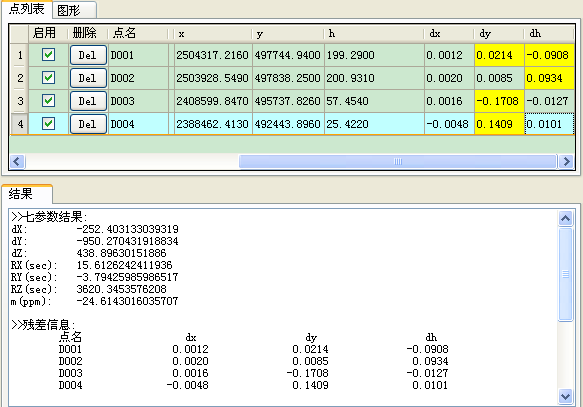Toggle the enable checkbox for D002
This screenshot has height=407, width=583.
(x=48, y=78)
